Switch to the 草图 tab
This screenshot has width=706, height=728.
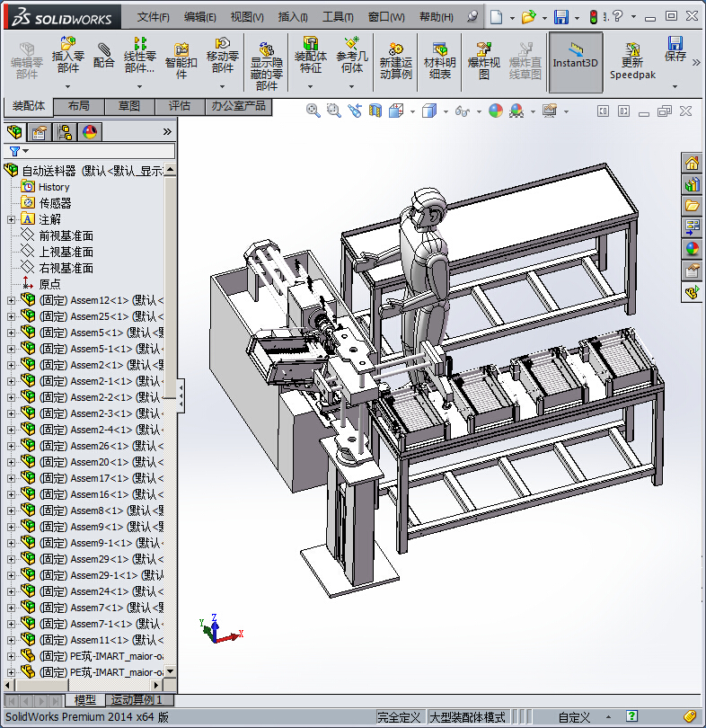click(129, 106)
